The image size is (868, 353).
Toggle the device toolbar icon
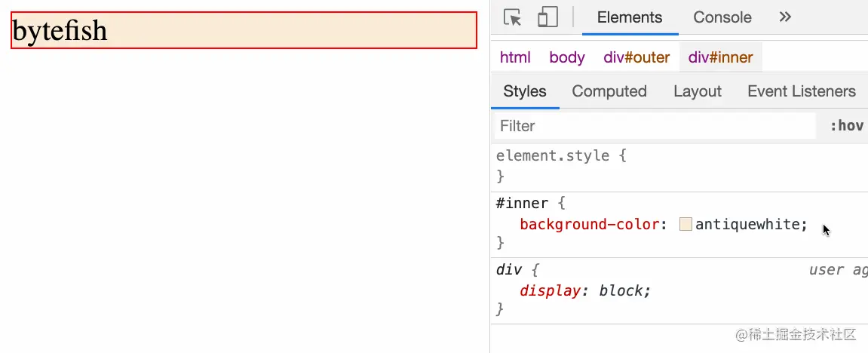pyautogui.click(x=547, y=17)
